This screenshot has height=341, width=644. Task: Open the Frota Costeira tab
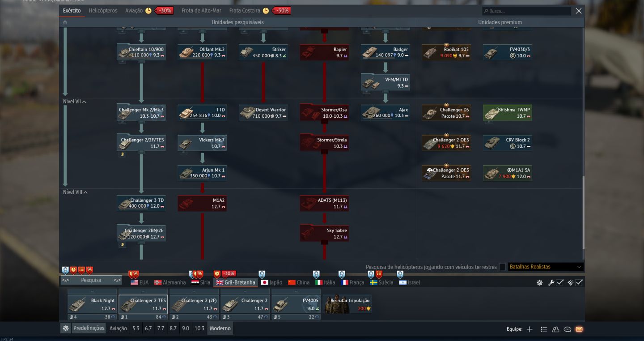pos(245,10)
